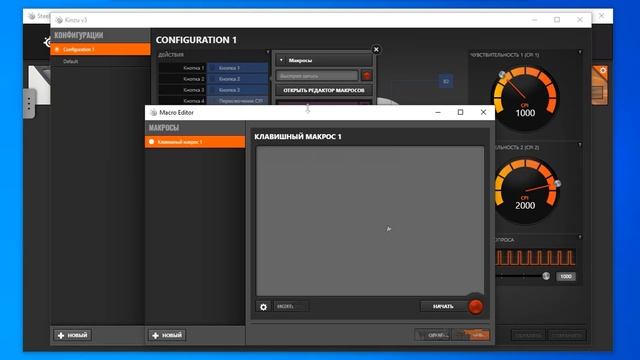
Task: Click the polling rate slider handle
Action: point(546,276)
